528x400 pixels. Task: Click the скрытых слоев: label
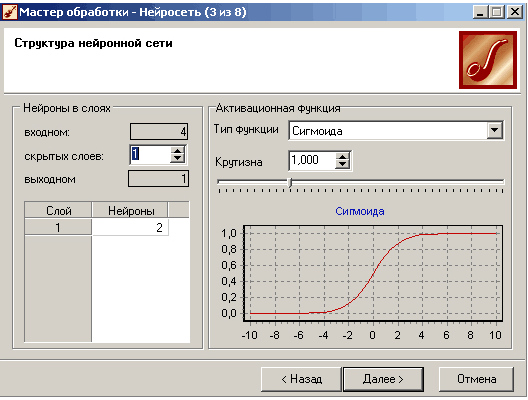tap(64, 156)
